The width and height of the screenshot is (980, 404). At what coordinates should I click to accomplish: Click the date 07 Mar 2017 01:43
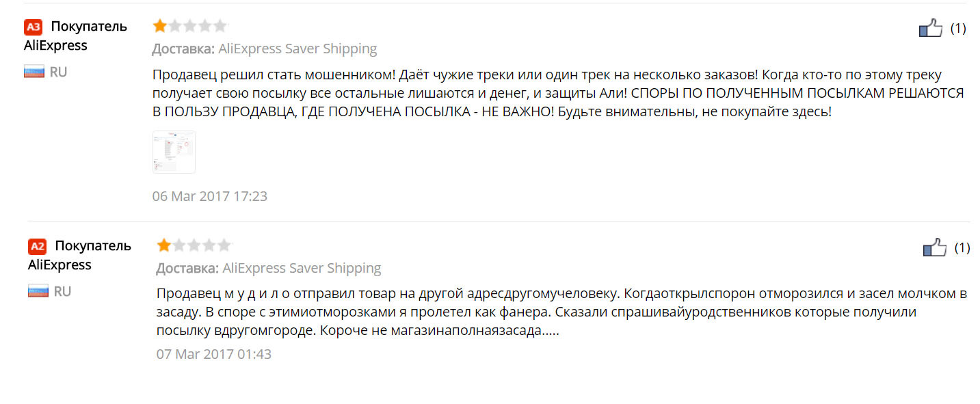(214, 354)
